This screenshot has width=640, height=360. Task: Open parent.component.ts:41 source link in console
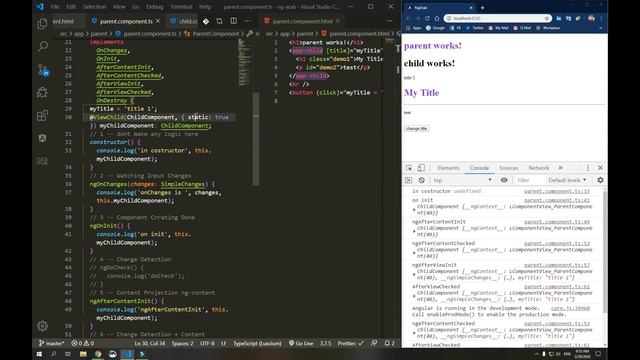coord(557,200)
